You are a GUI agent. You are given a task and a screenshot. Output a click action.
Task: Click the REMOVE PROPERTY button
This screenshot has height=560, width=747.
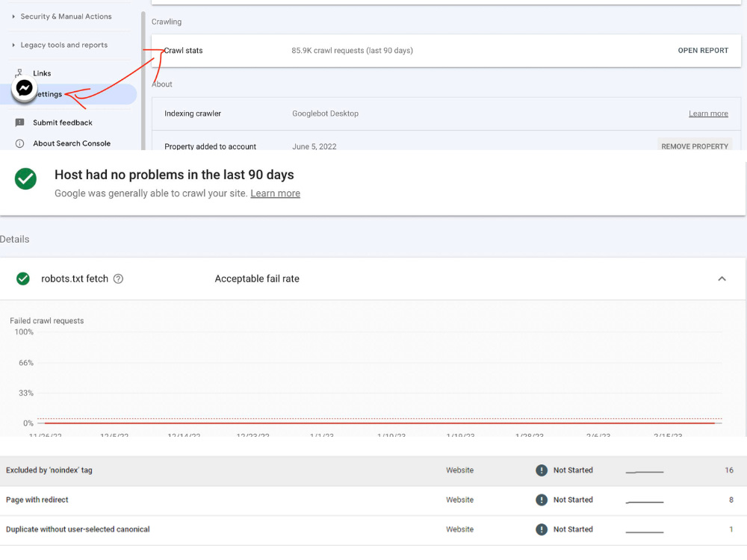(x=695, y=146)
